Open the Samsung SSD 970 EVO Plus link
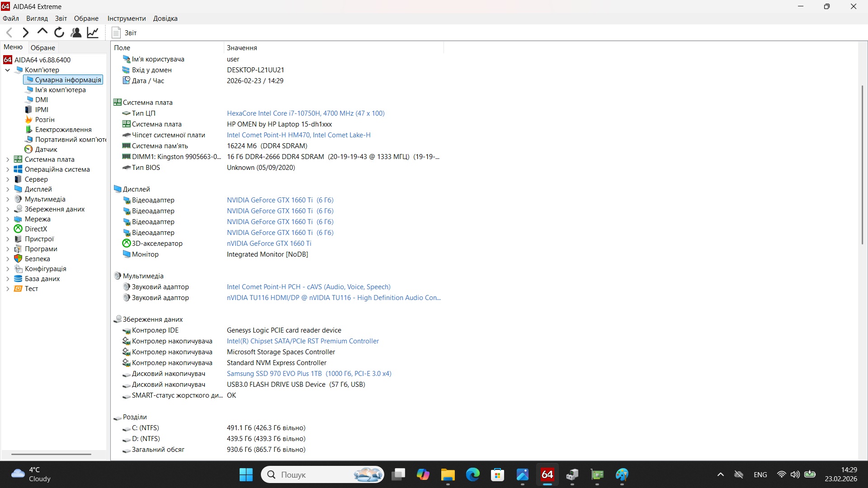This screenshot has width=868, height=488. 274,374
